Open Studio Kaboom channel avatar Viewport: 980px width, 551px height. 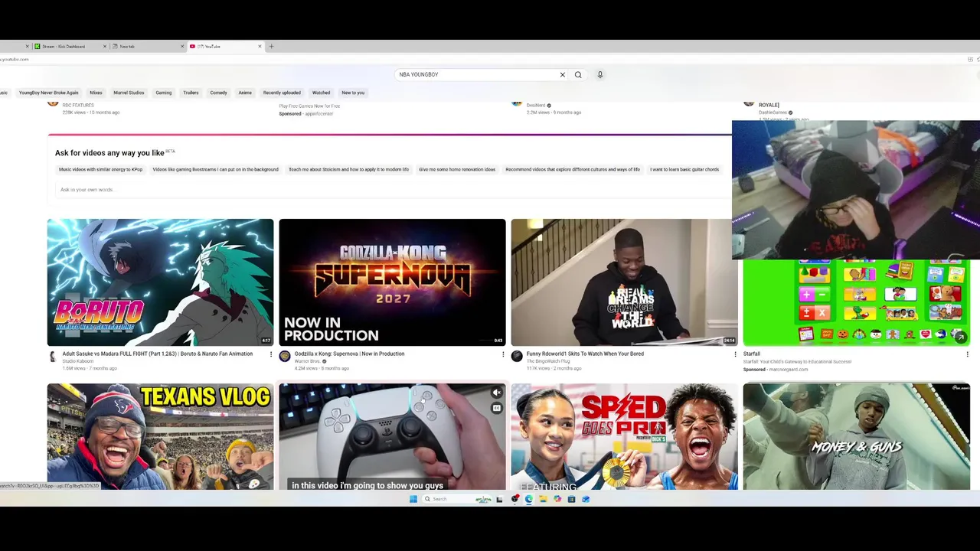(x=53, y=357)
